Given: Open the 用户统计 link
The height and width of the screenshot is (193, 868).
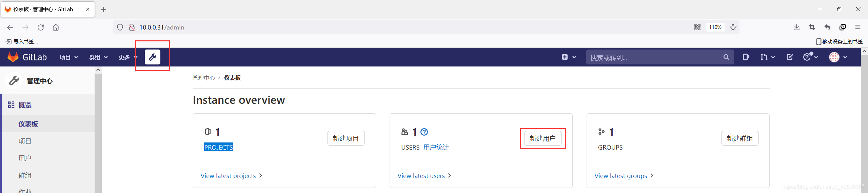Looking at the screenshot, I should (x=436, y=147).
